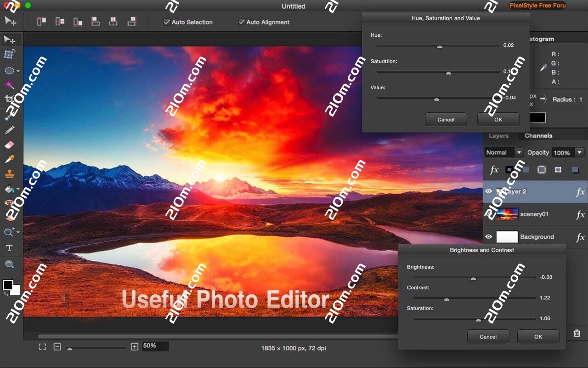Click the Brightness slider handle
This screenshot has height=368, width=588.
pyautogui.click(x=473, y=278)
